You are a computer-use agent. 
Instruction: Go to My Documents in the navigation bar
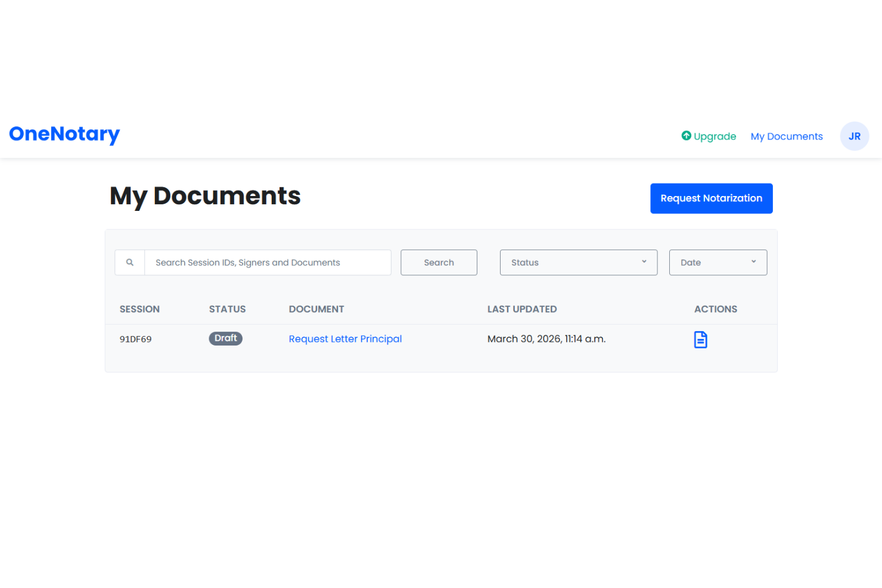tap(786, 136)
